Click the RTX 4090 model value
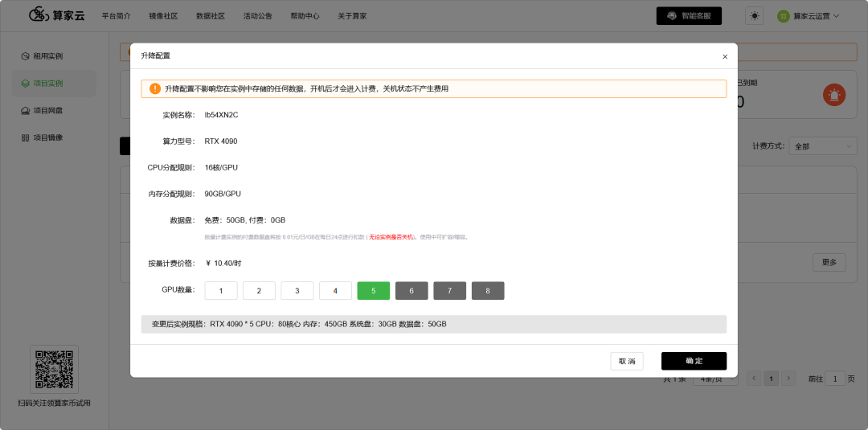The image size is (868, 430). [x=221, y=141]
